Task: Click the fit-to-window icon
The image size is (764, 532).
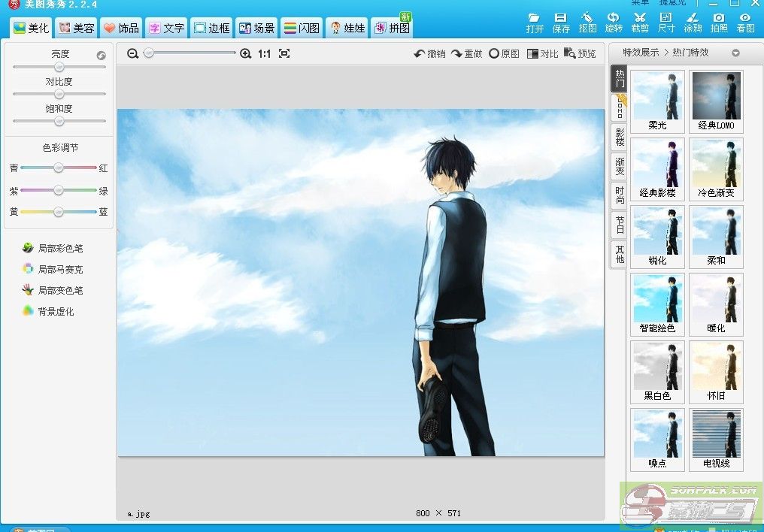Action: [284, 53]
